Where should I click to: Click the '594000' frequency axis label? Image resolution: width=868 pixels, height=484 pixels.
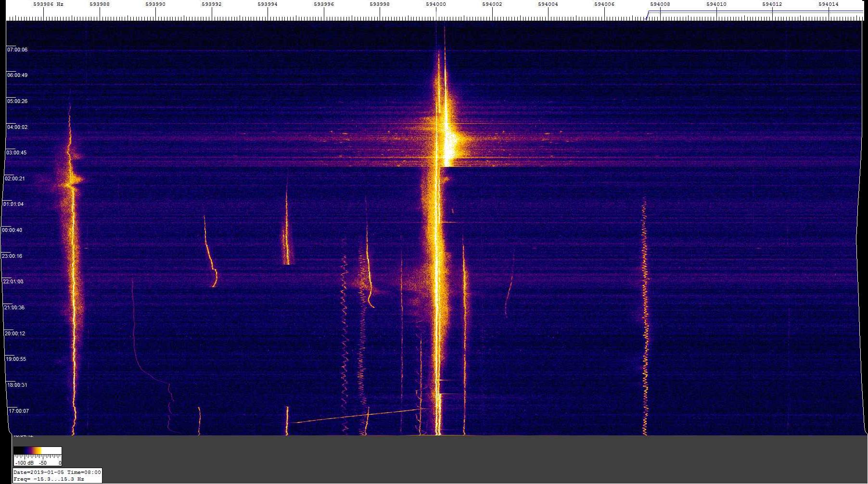pos(436,4)
